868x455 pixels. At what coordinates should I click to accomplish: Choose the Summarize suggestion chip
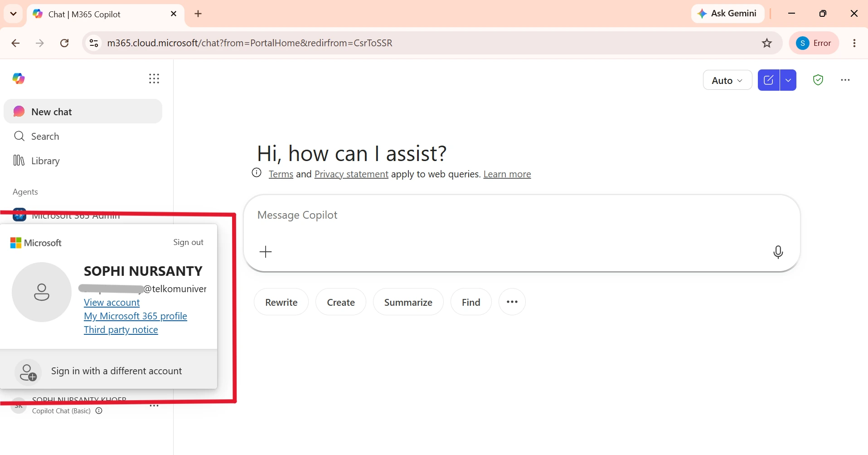click(x=408, y=302)
